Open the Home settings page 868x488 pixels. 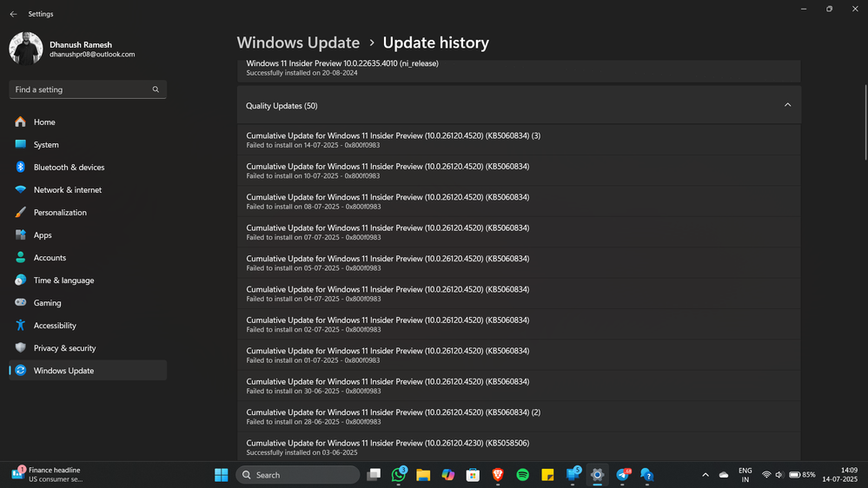[x=88, y=122]
